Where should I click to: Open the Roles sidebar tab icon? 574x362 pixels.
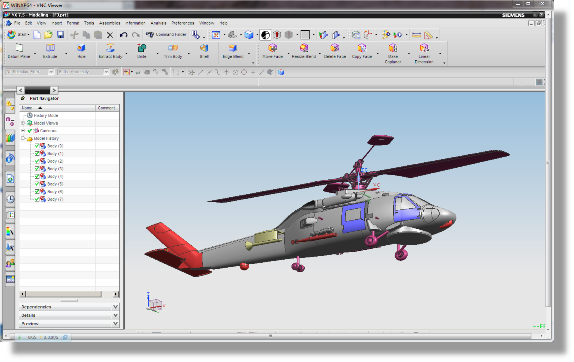click(10, 263)
